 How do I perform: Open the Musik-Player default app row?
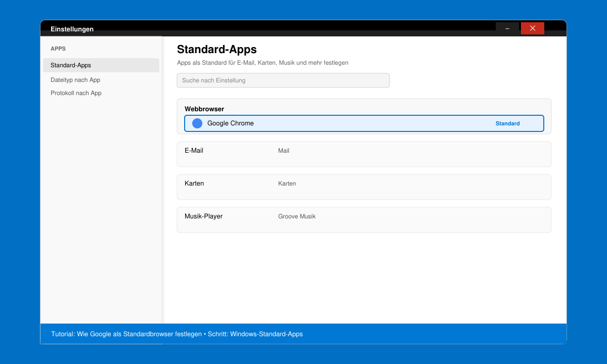(x=364, y=220)
